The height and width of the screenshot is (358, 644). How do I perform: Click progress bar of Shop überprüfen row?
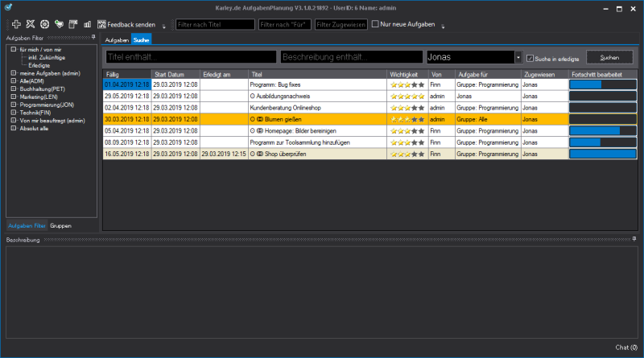(x=602, y=154)
